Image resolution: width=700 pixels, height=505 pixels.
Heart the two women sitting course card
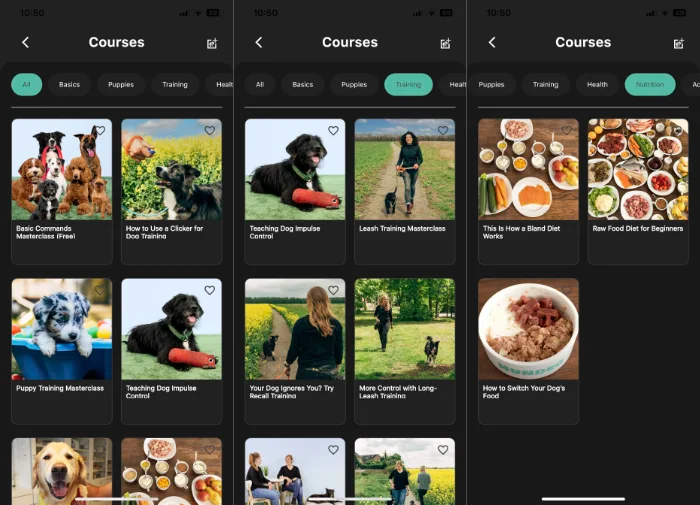(x=333, y=450)
